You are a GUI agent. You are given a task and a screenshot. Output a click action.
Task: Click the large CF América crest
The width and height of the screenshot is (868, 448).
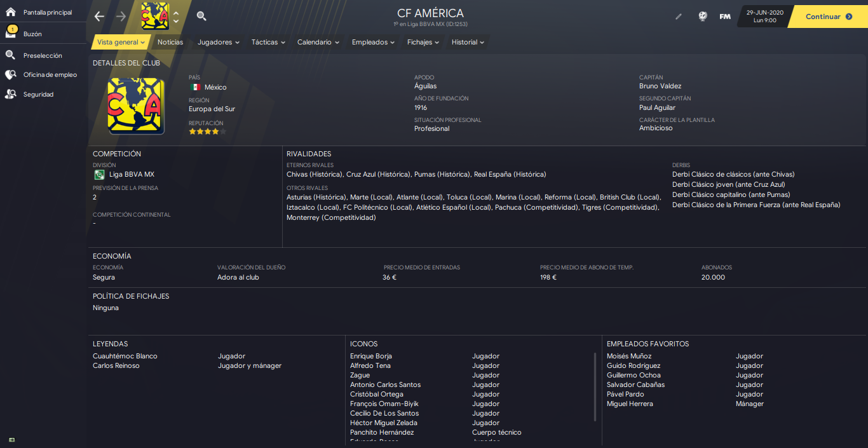coord(136,106)
